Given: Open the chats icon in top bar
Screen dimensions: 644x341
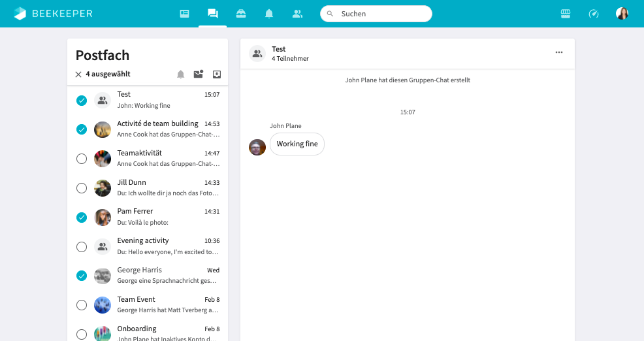Looking at the screenshot, I should pyautogui.click(x=213, y=14).
